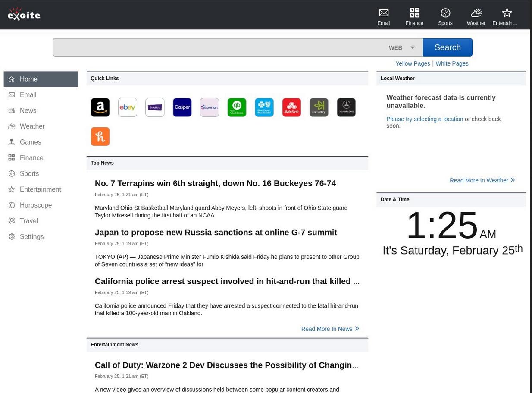Viewport: 532px width, 393px height.
Task: Open Finance from the top header
Action: [x=414, y=16]
